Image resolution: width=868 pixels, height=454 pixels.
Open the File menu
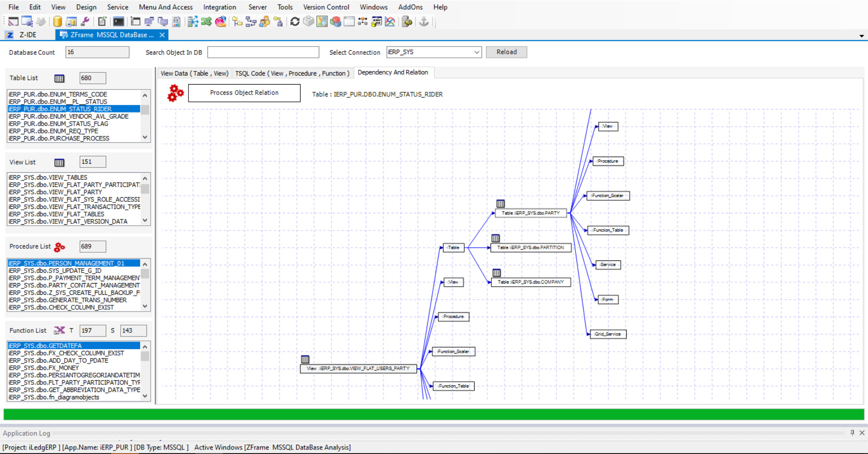(x=14, y=7)
